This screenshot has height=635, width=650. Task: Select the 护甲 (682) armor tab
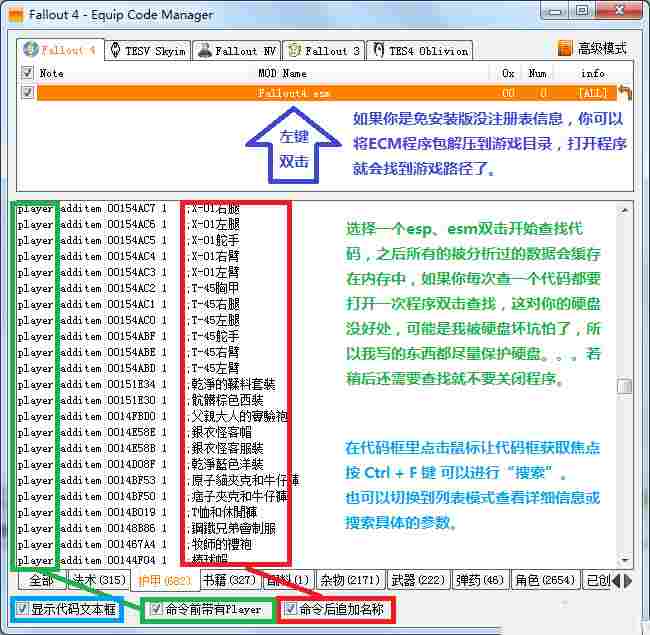click(165, 580)
